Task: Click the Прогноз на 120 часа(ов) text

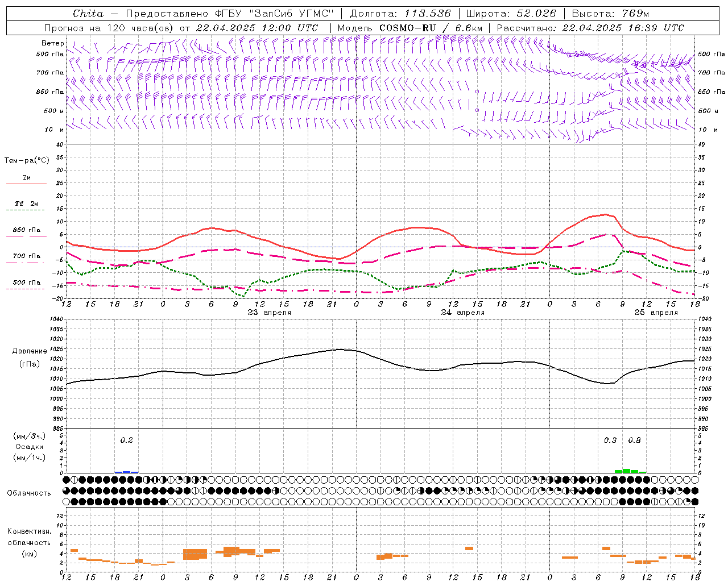Action: (x=109, y=28)
